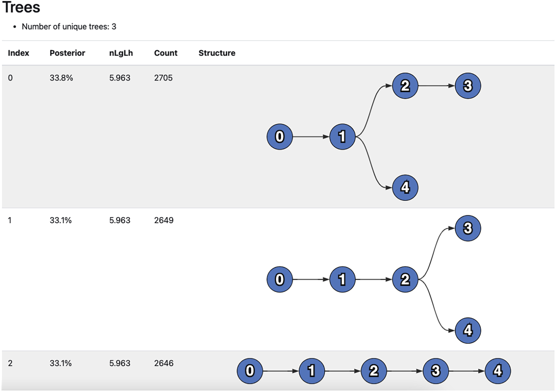Click the Count column header

click(x=166, y=53)
